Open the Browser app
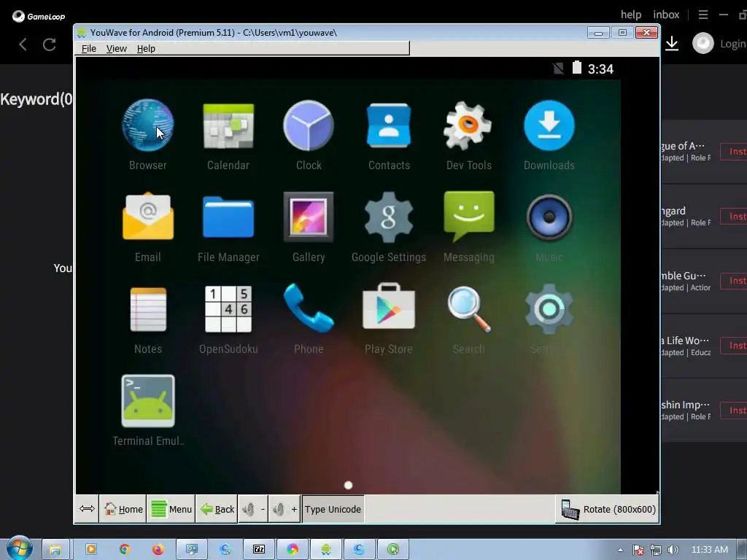Screen dimensions: 747x560 (x=147, y=126)
